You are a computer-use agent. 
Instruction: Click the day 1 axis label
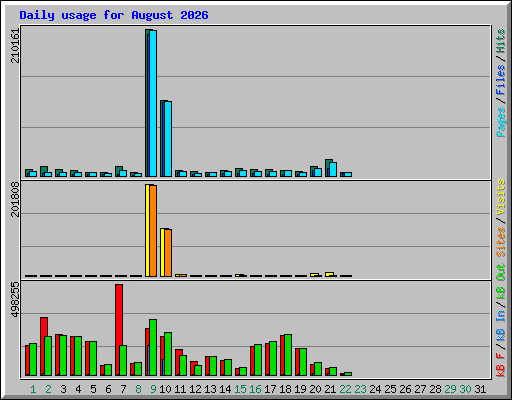coord(33,389)
